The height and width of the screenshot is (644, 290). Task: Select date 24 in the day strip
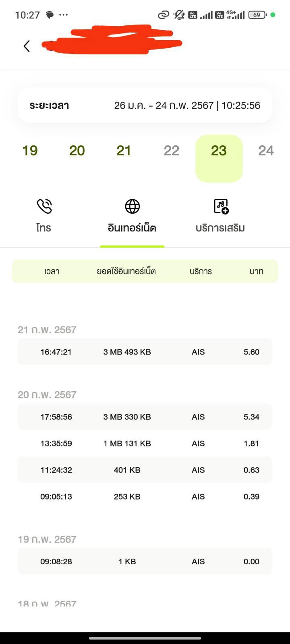(266, 151)
